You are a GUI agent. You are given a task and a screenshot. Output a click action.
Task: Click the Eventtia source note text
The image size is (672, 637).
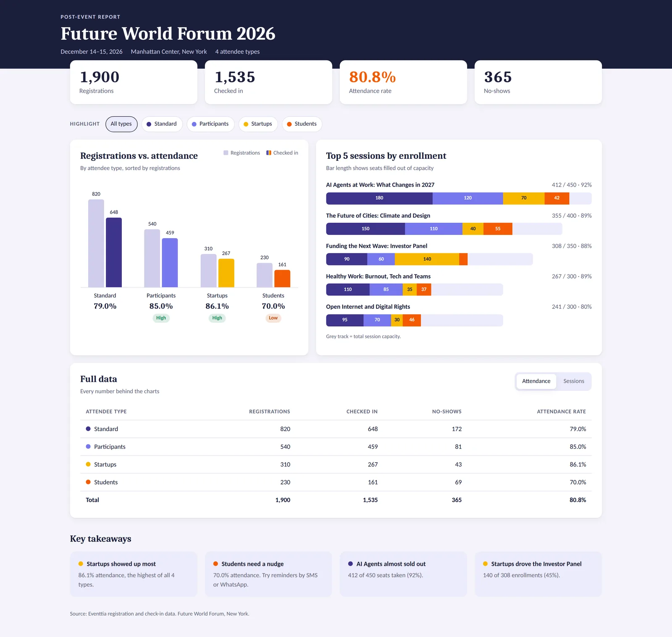(x=160, y=614)
